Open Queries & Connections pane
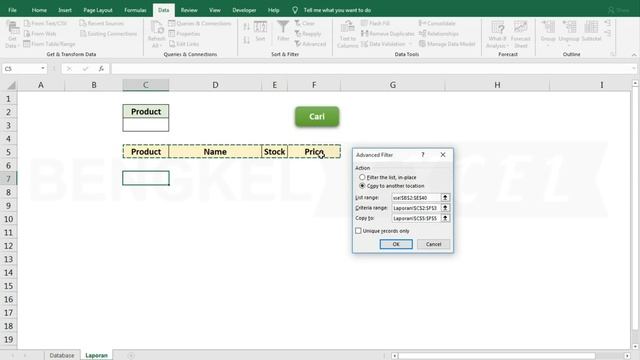The height and width of the screenshot is (360, 640). [x=200, y=23]
